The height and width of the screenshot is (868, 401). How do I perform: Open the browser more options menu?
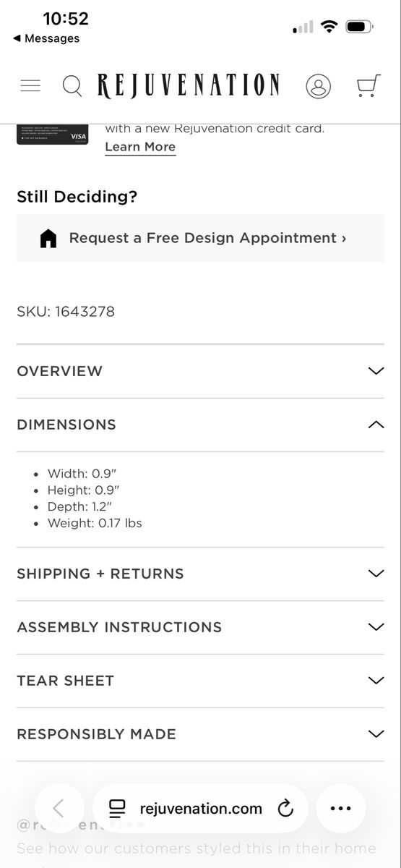pyautogui.click(x=340, y=808)
